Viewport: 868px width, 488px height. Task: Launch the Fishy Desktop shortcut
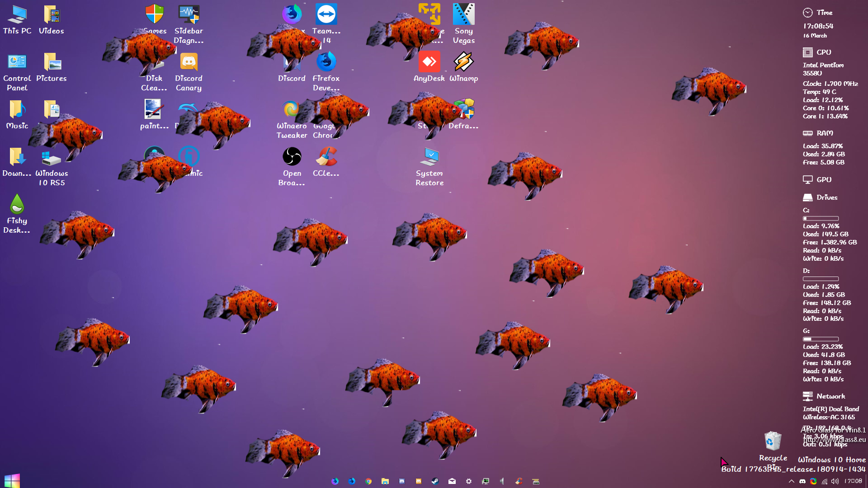pyautogui.click(x=17, y=215)
